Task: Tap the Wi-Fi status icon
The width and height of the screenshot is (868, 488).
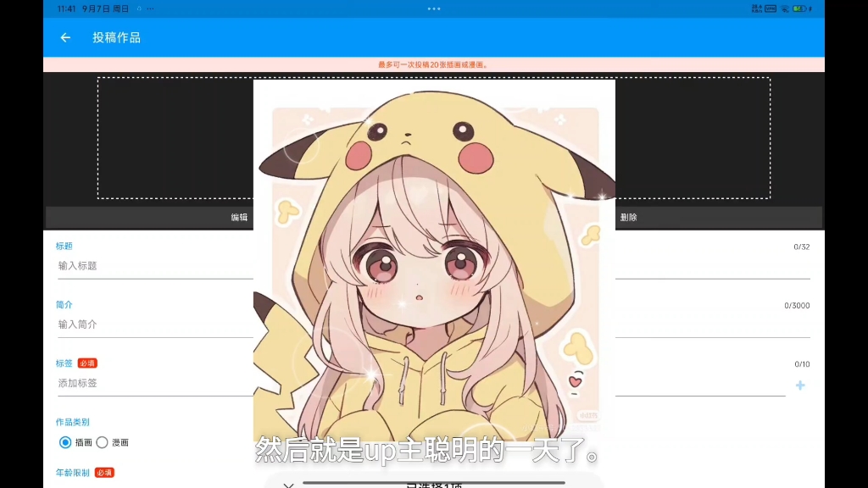Action: coord(785,8)
